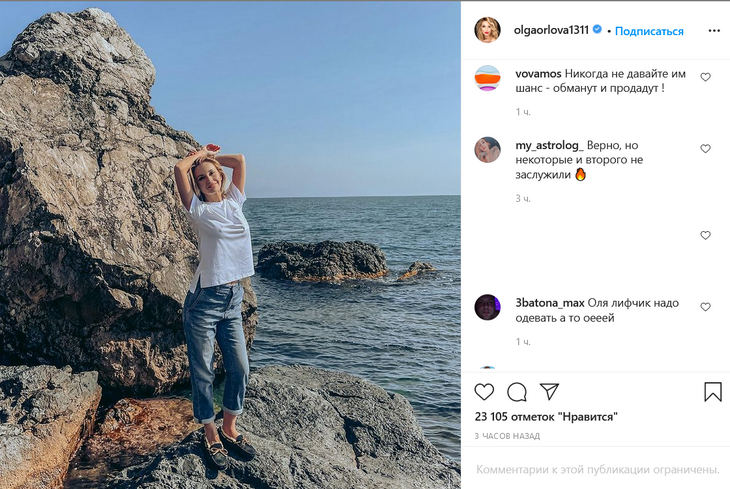Click the Подписаться follow button
This screenshot has width=730, height=489.
click(x=649, y=31)
